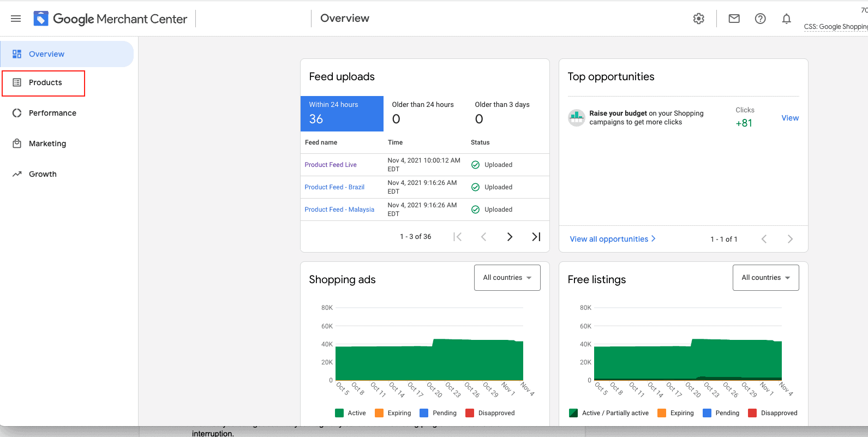
Task: Open the notifications bell
Action: point(787,19)
